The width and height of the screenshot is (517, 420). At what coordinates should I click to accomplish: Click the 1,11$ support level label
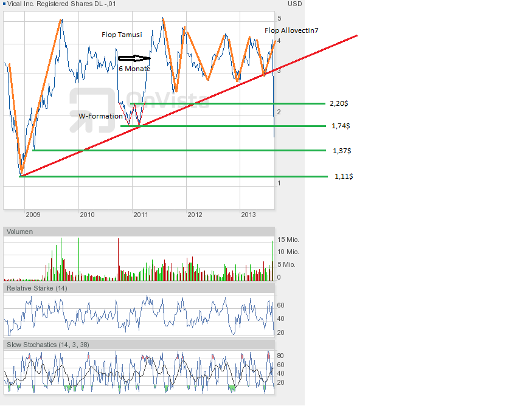tap(344, 176)
